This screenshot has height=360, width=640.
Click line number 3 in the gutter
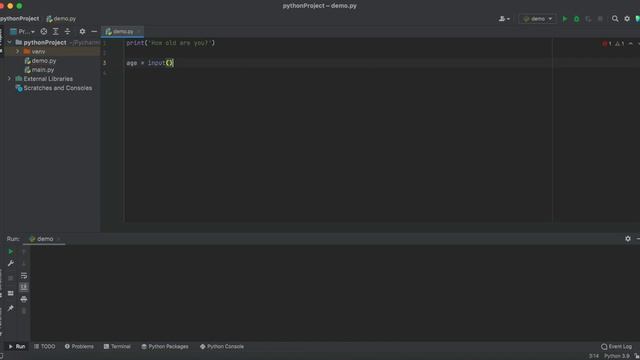(x=104, y=63)
